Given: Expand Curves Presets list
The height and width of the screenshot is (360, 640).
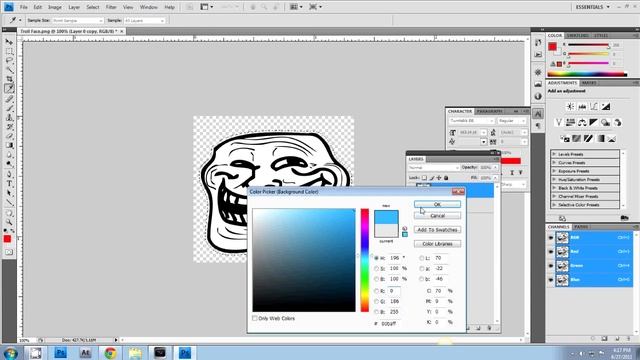Looking at the screenshot, I should [554, 163].
